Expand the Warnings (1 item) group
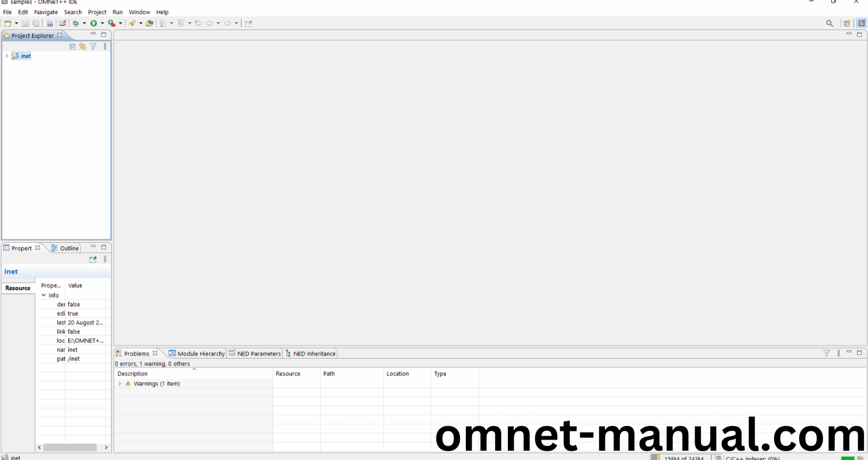The image size is (868, 460). (x=120, y=384)
